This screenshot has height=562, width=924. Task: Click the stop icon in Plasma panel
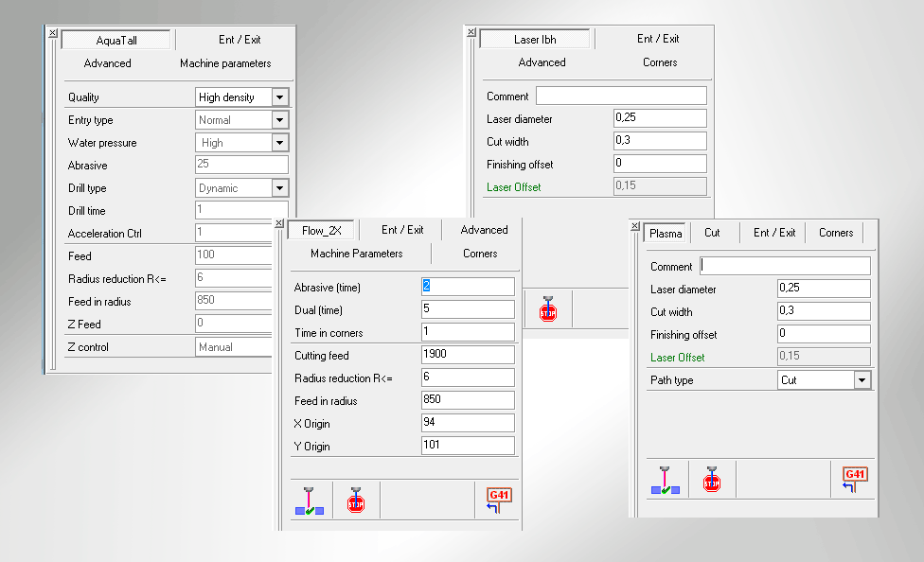pos(712,480)
